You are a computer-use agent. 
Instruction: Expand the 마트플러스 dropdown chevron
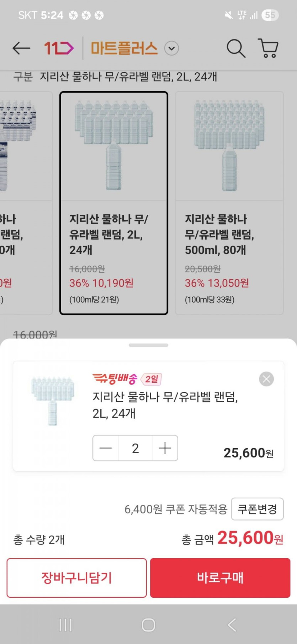[x=171, y=48]
